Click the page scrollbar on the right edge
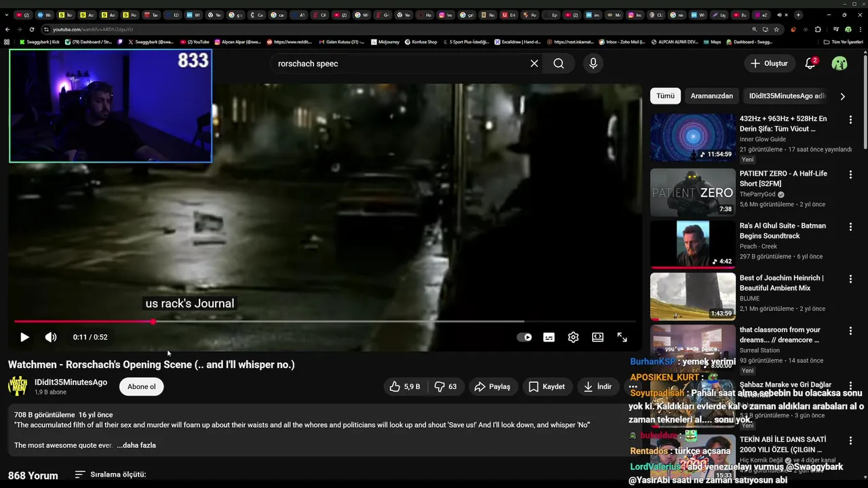This screenshot has height=488, width=868. click(x=865, y=102)
